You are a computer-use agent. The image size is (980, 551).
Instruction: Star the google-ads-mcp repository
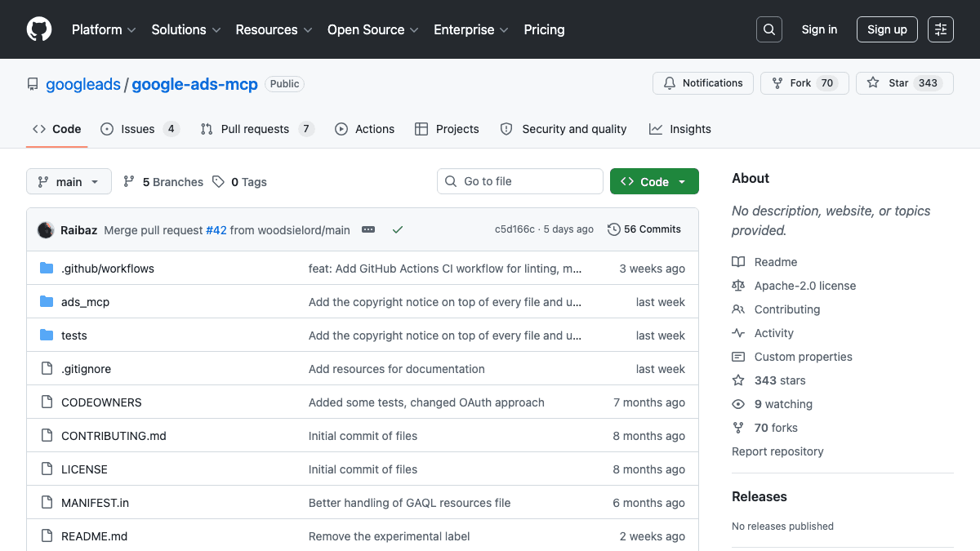[904, 82]
